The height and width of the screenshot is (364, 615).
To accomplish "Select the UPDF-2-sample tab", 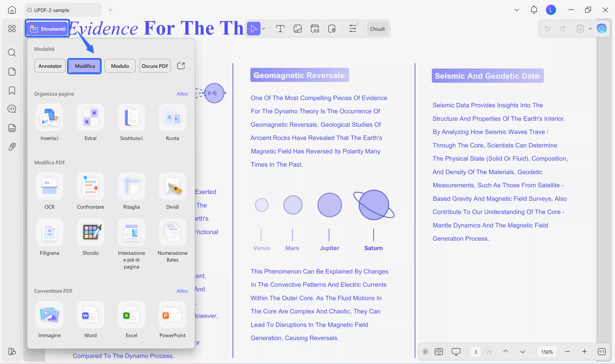I will 52,10.
